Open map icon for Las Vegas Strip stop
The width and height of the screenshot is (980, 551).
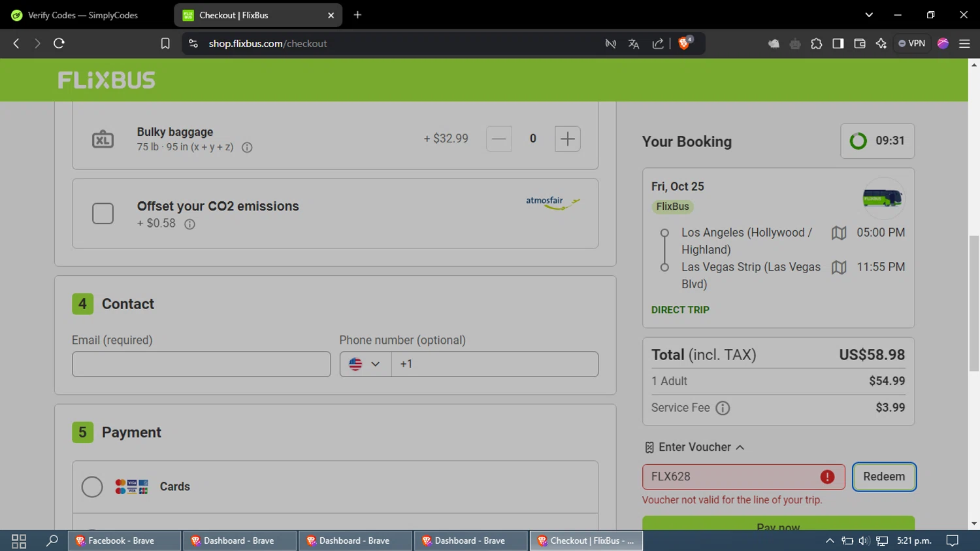pyautogui.click(x=839, y=267)
